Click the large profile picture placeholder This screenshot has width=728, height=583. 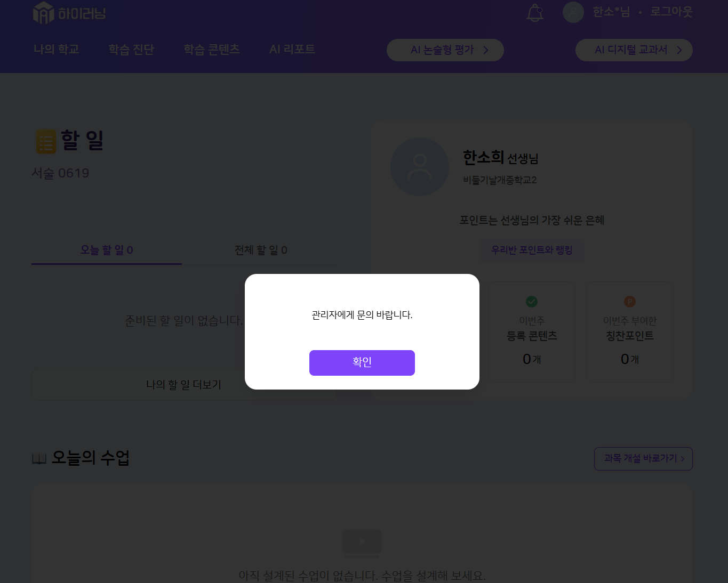pyautogui.click(x=420, y=167)
